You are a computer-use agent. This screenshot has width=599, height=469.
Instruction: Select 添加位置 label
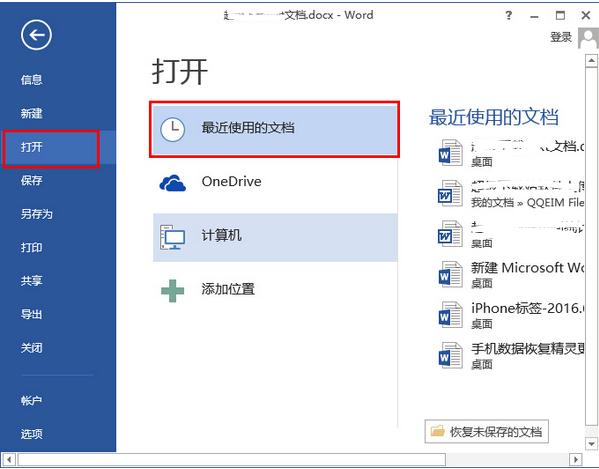228,289
